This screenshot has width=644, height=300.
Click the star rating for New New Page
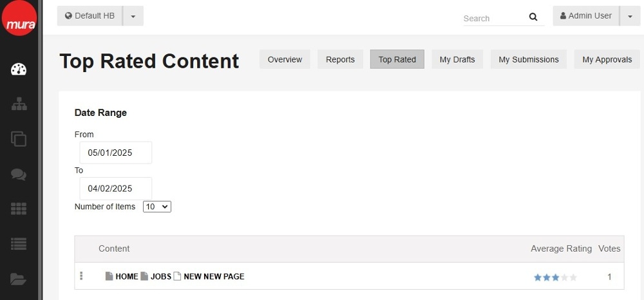pos(555,278)
